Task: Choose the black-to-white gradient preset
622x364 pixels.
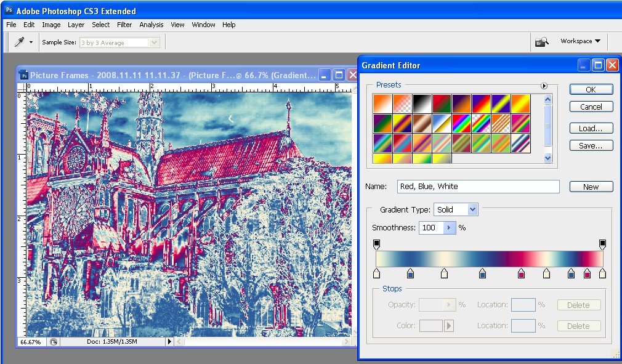Action: click(422, 103)
